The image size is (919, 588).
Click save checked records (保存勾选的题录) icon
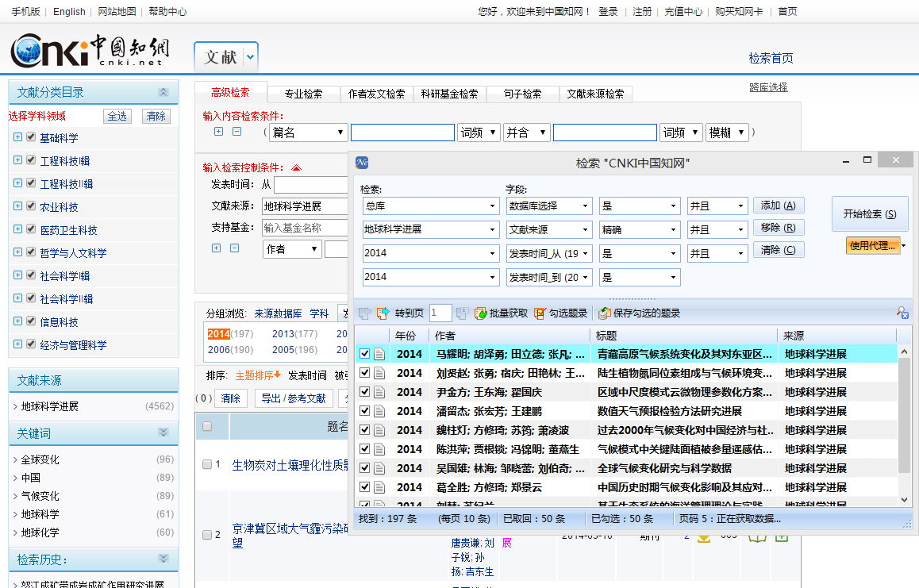tap(604, 313)
